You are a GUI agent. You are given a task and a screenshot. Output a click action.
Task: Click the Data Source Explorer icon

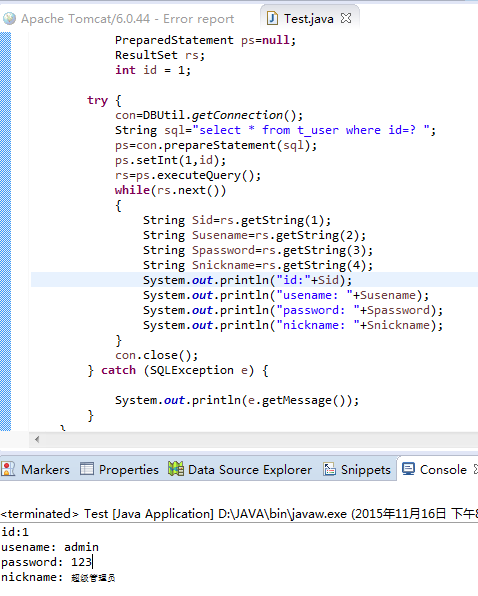(x=176, y=469)
